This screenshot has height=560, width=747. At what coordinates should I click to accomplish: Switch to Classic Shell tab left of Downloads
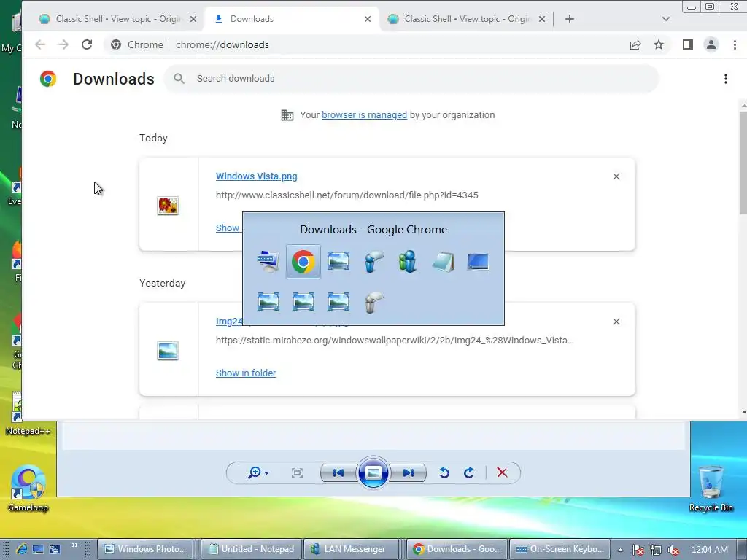coord(118,19)
